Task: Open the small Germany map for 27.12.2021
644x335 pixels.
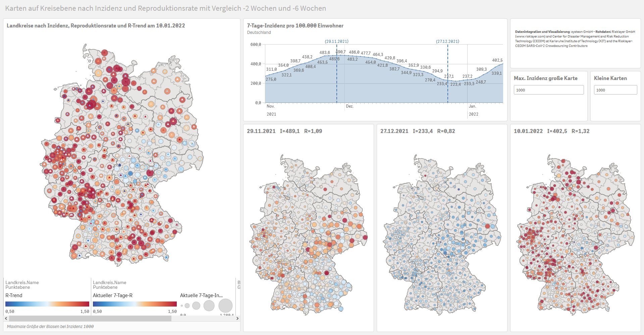Action: pos(442,234)
